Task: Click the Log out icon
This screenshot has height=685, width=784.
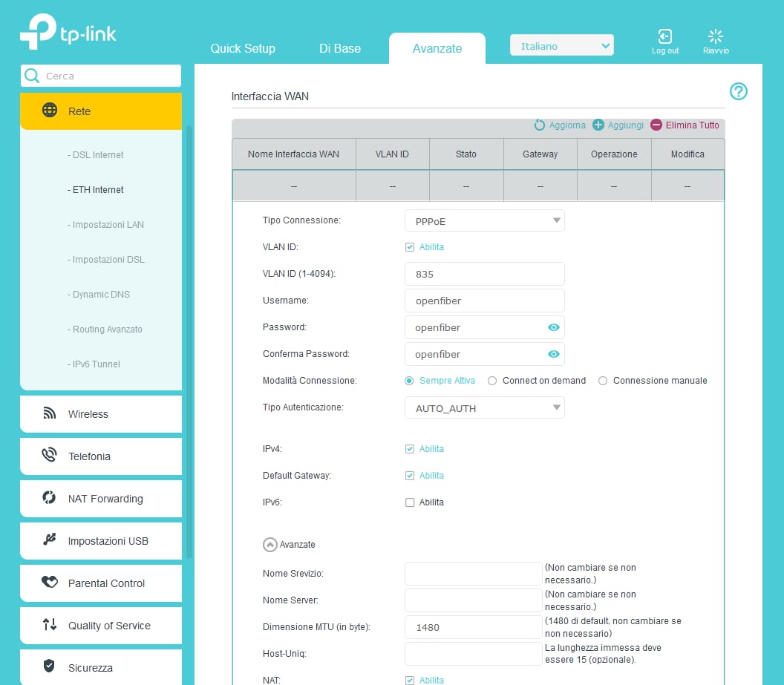Action: (x=665, y=36)
